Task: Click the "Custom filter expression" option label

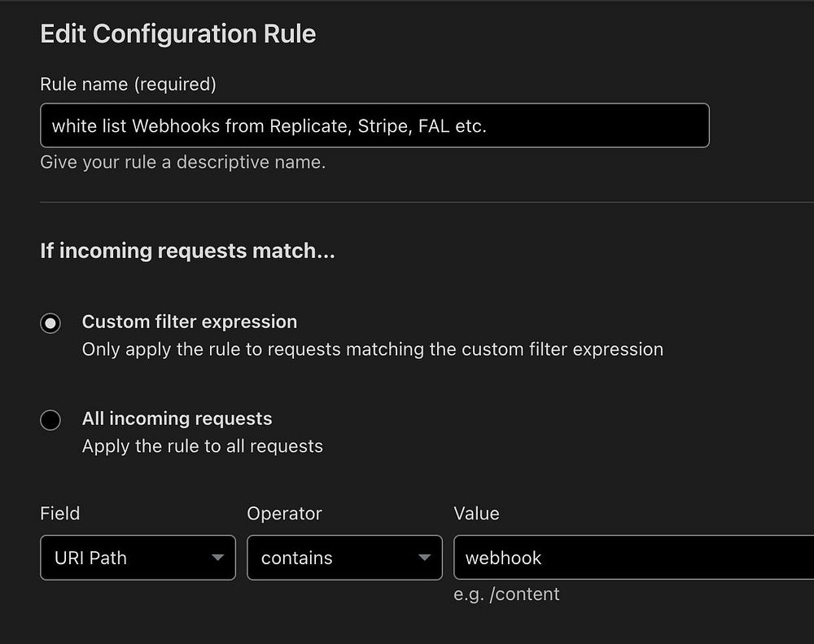Action: click(190, 322)
